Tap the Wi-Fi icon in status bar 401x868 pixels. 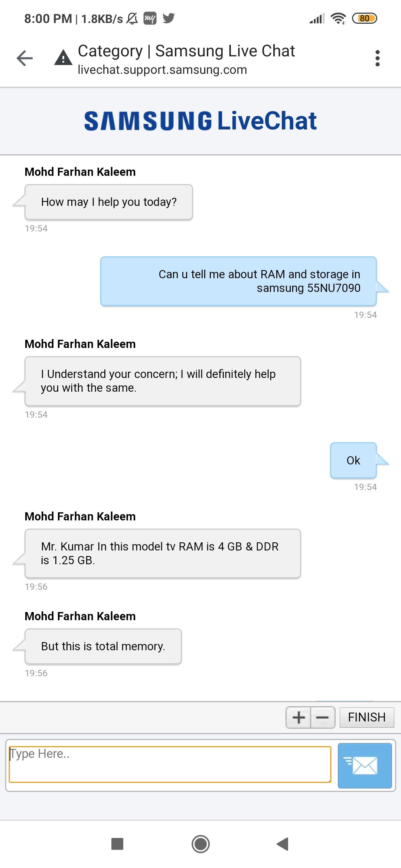[x=338, y=18]
